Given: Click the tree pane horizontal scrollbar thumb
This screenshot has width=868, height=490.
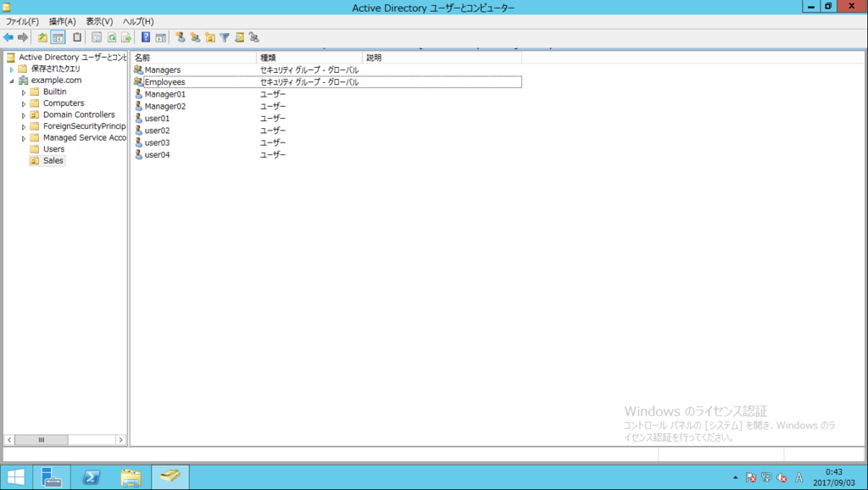Looking at the screenshot, I should [x=42, y=440].
